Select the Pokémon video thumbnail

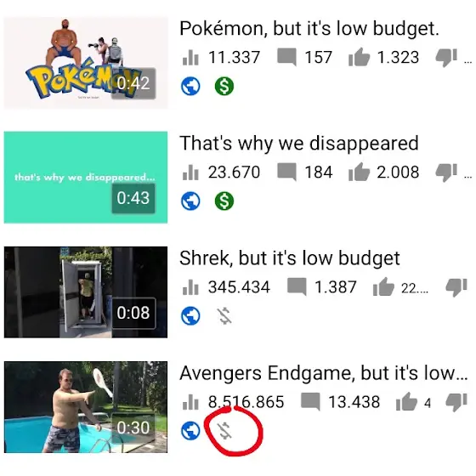click(x=86, y=63)
